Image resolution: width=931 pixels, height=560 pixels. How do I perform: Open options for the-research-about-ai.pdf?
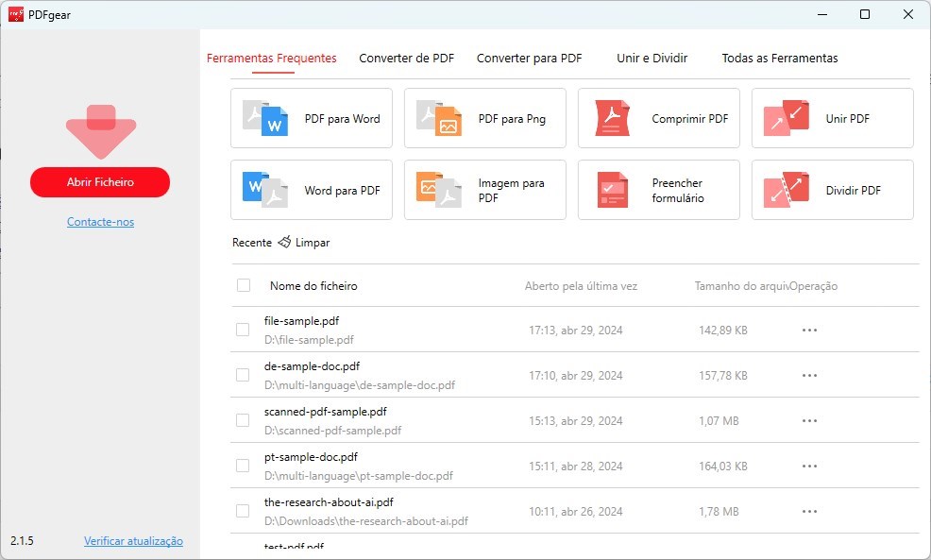pyautogui.click(x=808, y=511)
